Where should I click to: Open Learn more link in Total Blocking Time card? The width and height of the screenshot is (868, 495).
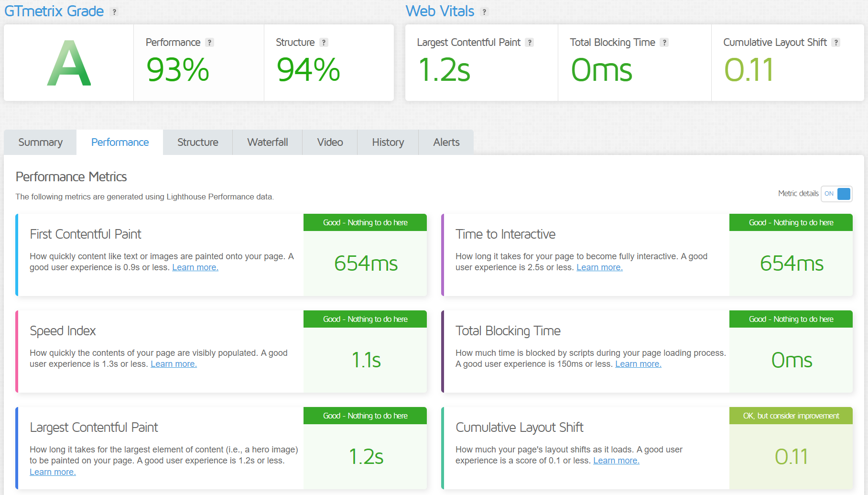coord(638,364)
